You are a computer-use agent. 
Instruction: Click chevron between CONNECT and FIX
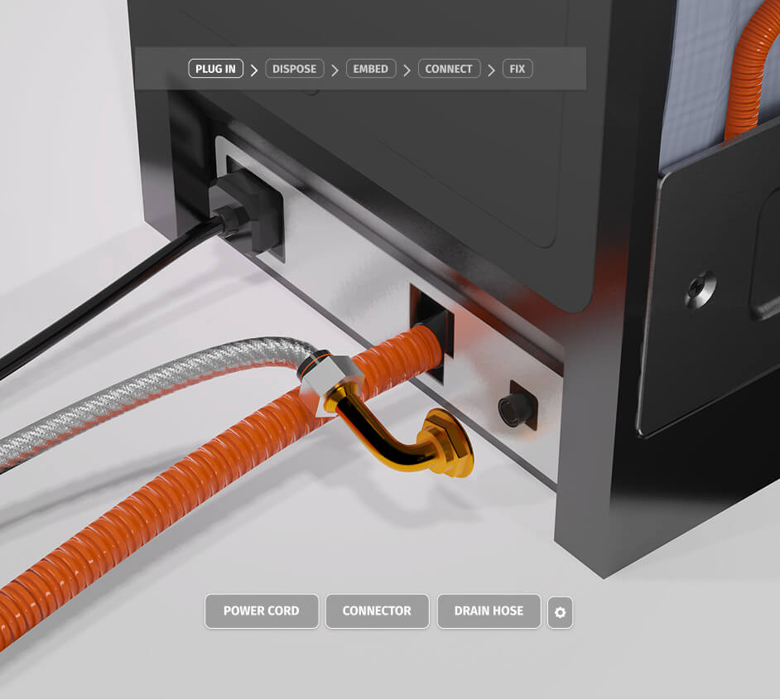(491, 70)
